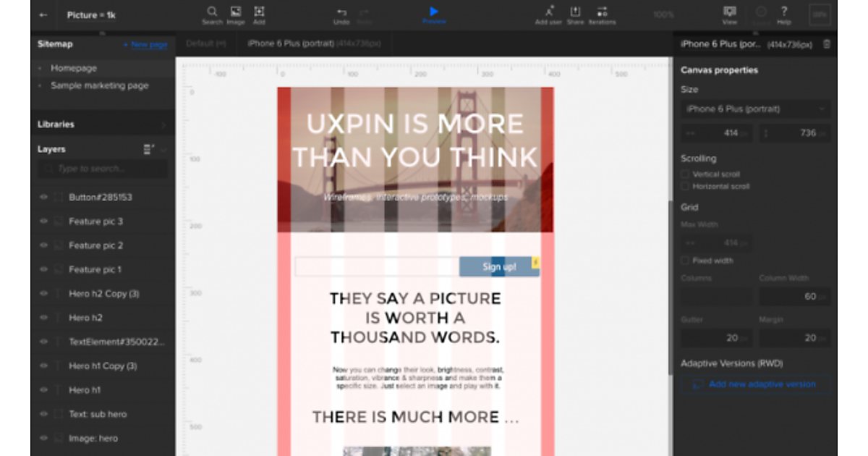Click the Add element icon
This screenshot has width=868, height=456.
(x=259, y=12)
